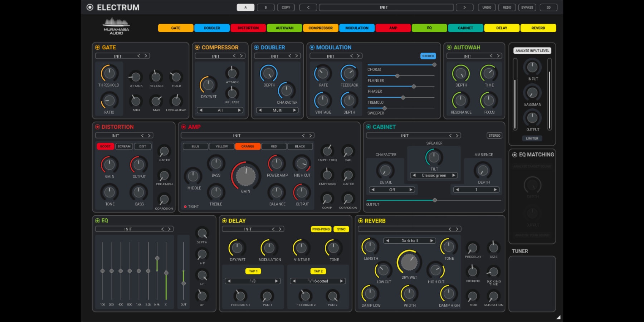644x322 pixels.
Task: Toggle the Amp module power icon
Action: (184, 127)
